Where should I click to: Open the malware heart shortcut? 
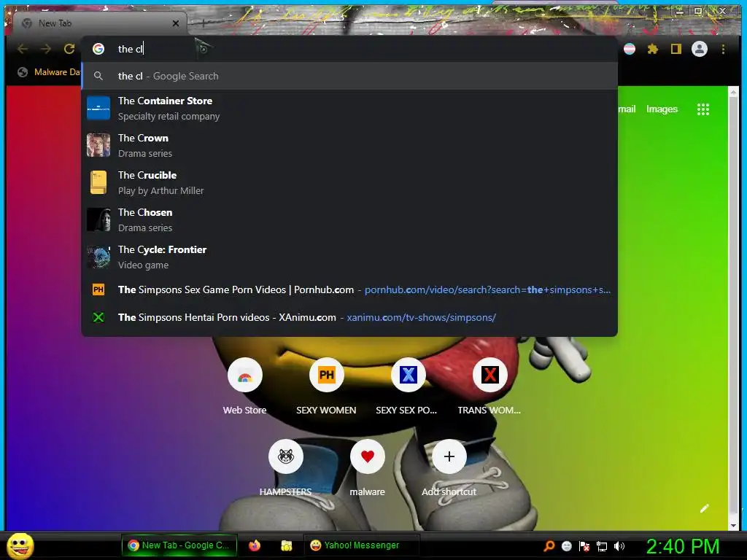tap(368, 456)
